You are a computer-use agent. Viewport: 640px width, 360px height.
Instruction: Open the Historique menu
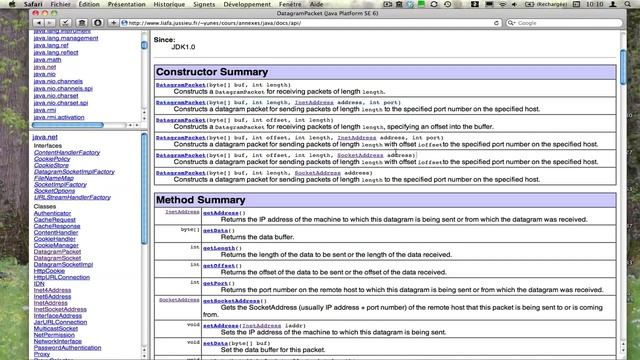coord(169,4)
